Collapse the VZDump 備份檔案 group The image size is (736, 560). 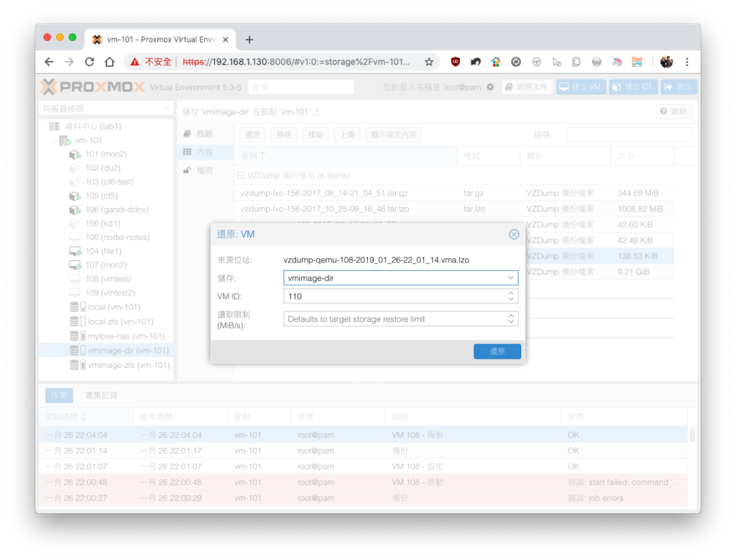tap(240, 175)
